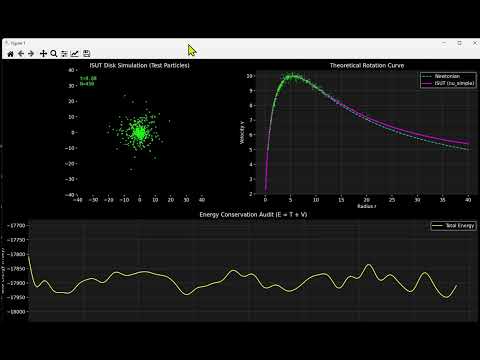
Task: Activate the Zoom to rectangle tool
Action: 54,54
